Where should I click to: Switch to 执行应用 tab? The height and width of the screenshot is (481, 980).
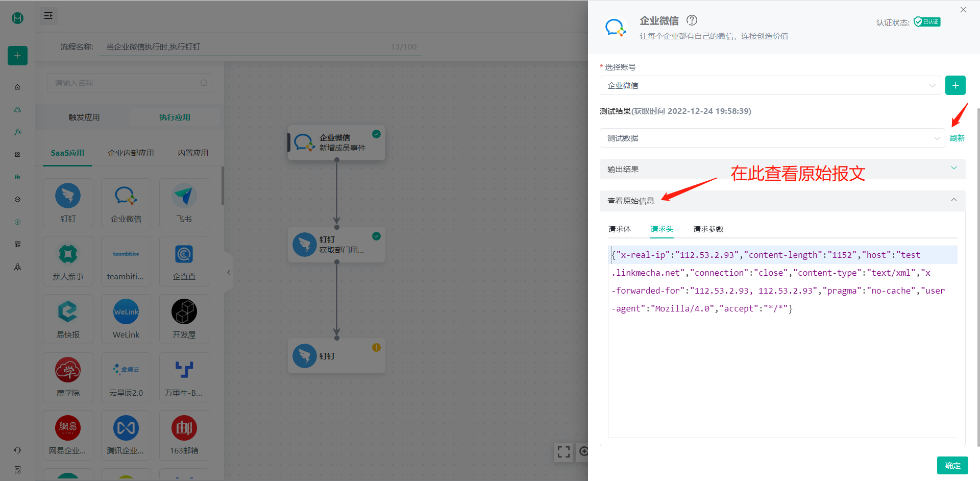point(175,117)
